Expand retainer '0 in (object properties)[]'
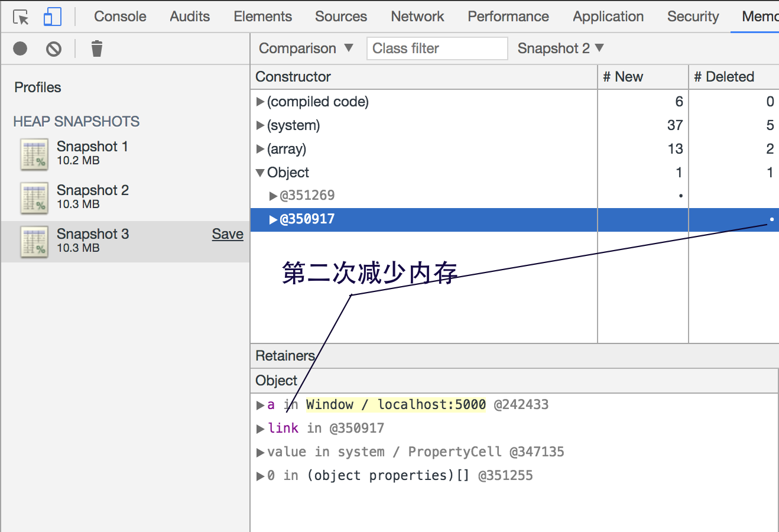The image size is (779, 532). coord(260,476)
